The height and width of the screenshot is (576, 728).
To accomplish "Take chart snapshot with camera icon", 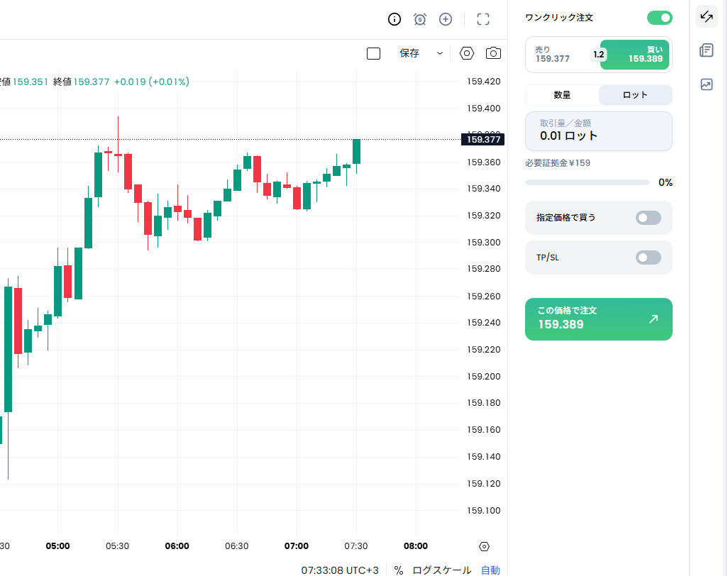I will [x=493, y=53].
